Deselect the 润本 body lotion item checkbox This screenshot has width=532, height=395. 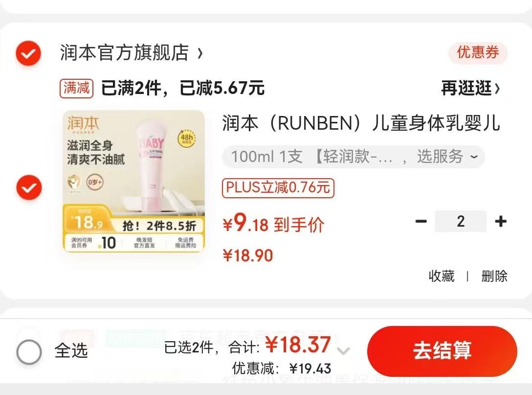pos(29,187)
